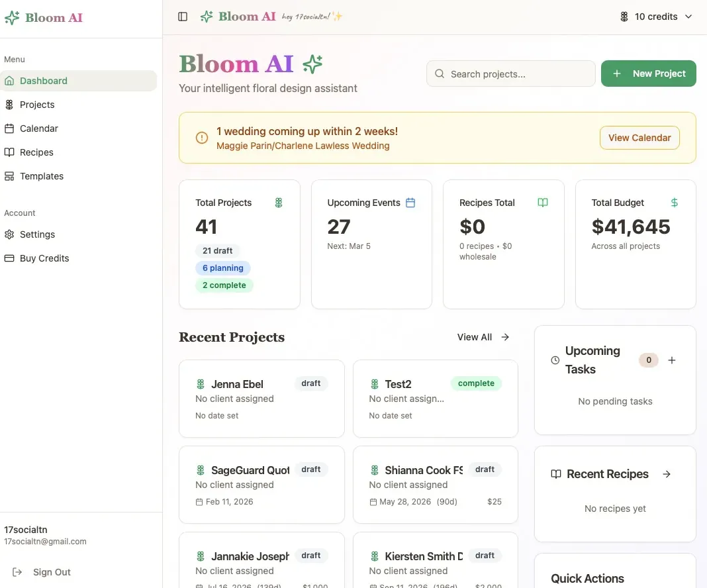The height and width of the screenshot is (588, 707).
Task: Click the Bloom AI sparkle logo in sidebar
Action: pos(12,18)
